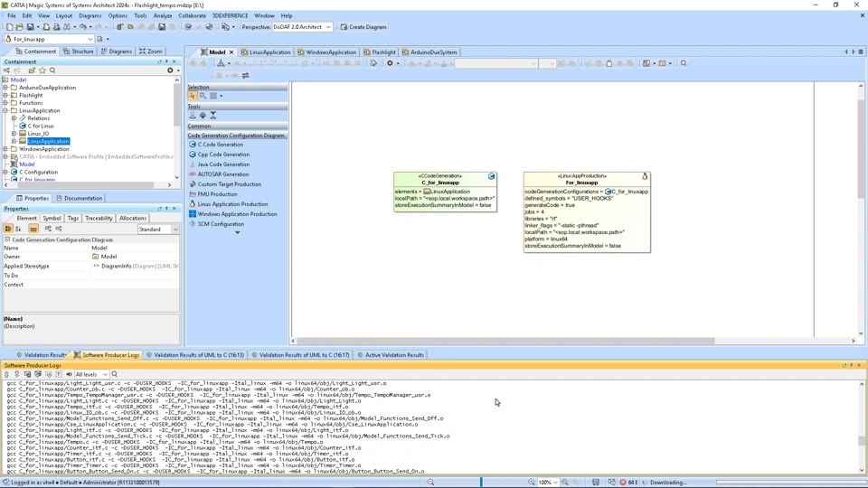Viewport: 868px width, 488px height.
Task: Click the Open Project folder icon
Action: coord(20,26)
